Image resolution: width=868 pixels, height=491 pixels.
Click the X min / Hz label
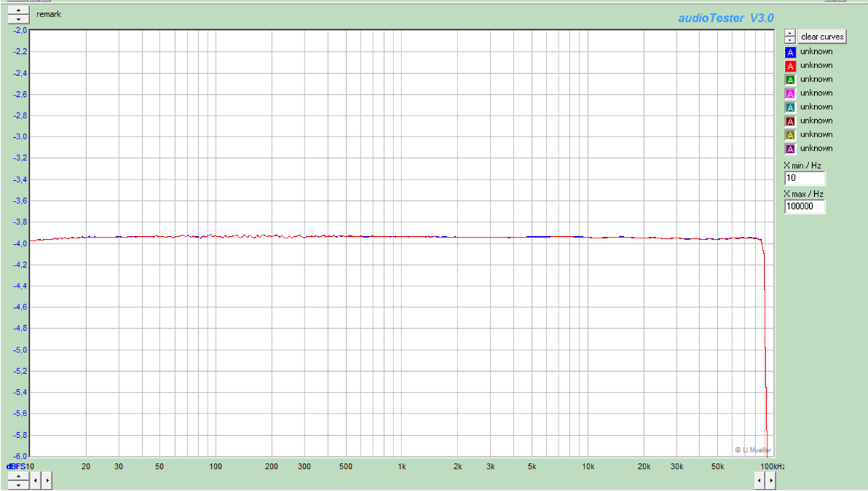coord(803,165)
